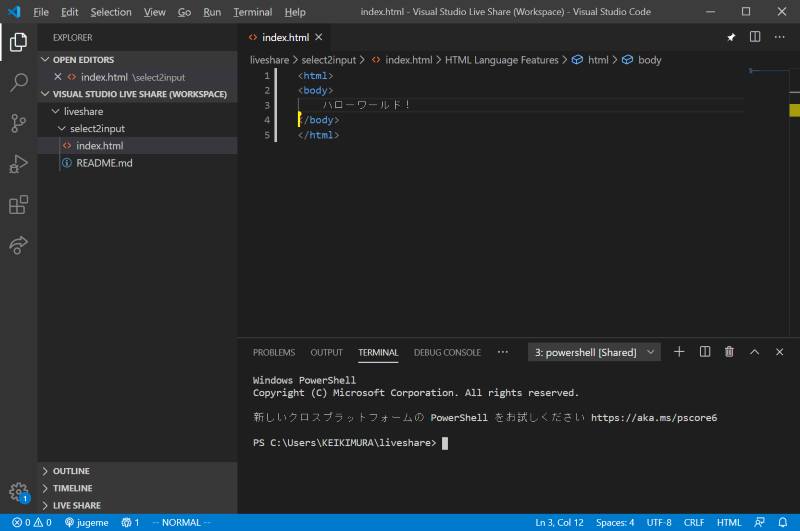Close index.html in Open Editors list
The height and width of the screenshot is (531, 800).
click(x=58, y=77)
